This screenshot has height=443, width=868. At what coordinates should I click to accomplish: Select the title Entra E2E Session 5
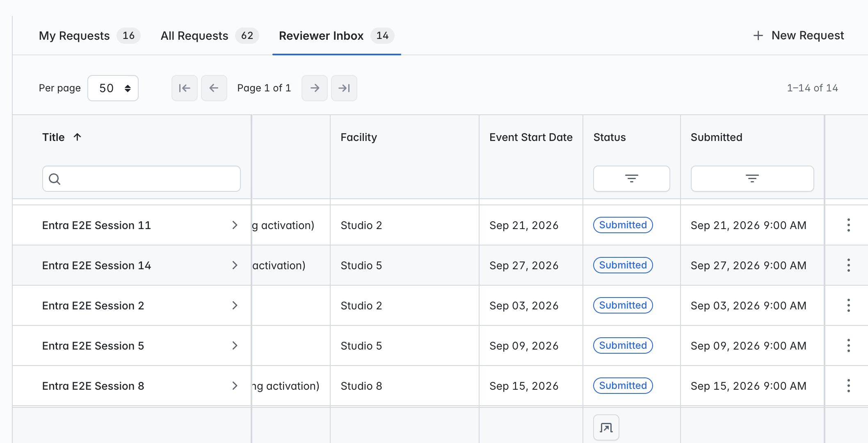(x=93, y=346)
